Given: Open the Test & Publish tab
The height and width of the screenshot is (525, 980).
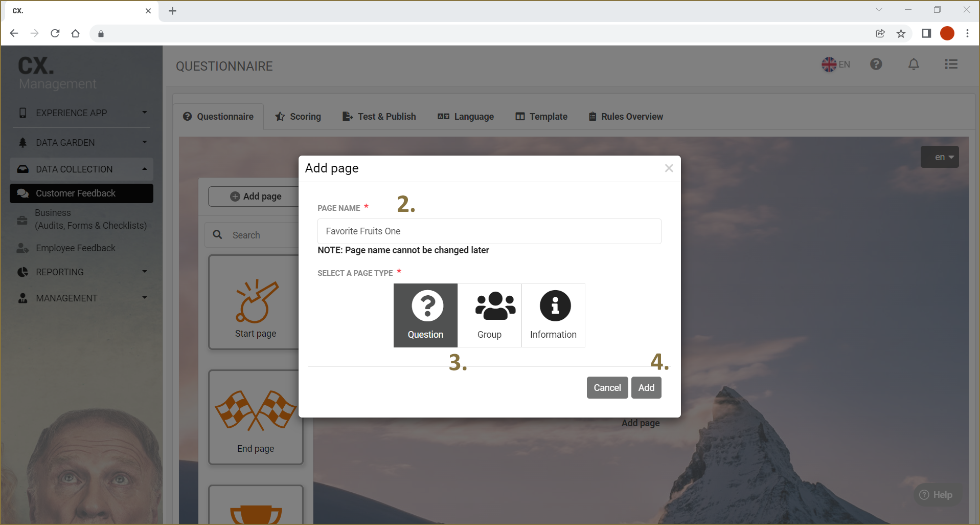Looking at the screenshot, I should 379,117.
